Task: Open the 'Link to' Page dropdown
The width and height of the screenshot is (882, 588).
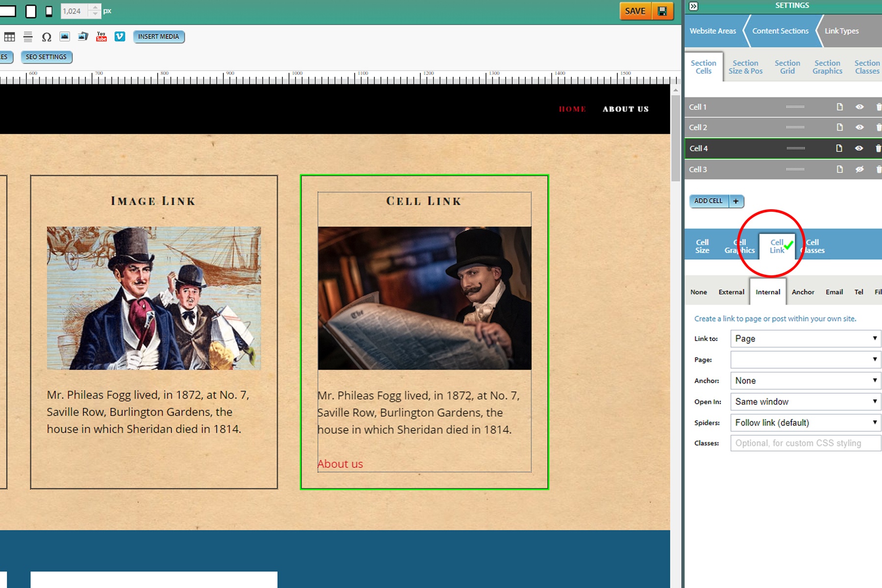Action: (805, 339)
